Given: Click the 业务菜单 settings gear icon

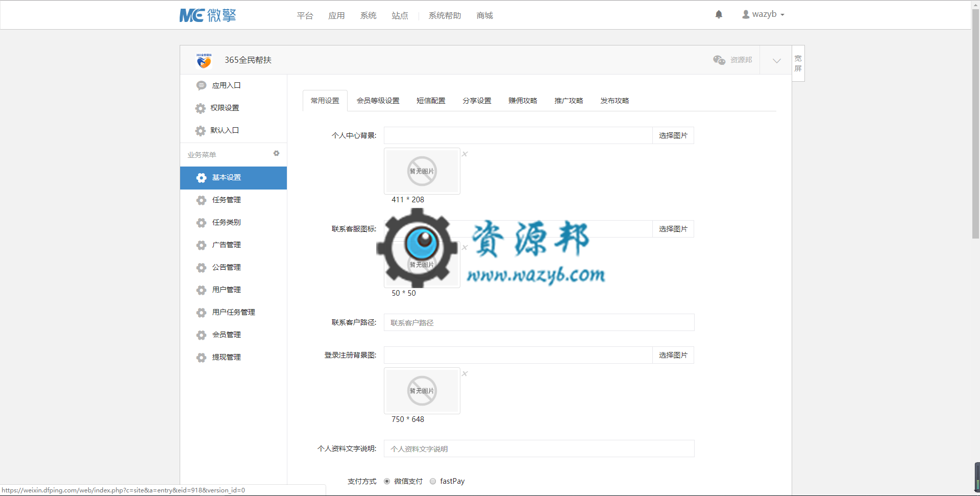Looking at the screenshot, I should click(x=276, y=153).
